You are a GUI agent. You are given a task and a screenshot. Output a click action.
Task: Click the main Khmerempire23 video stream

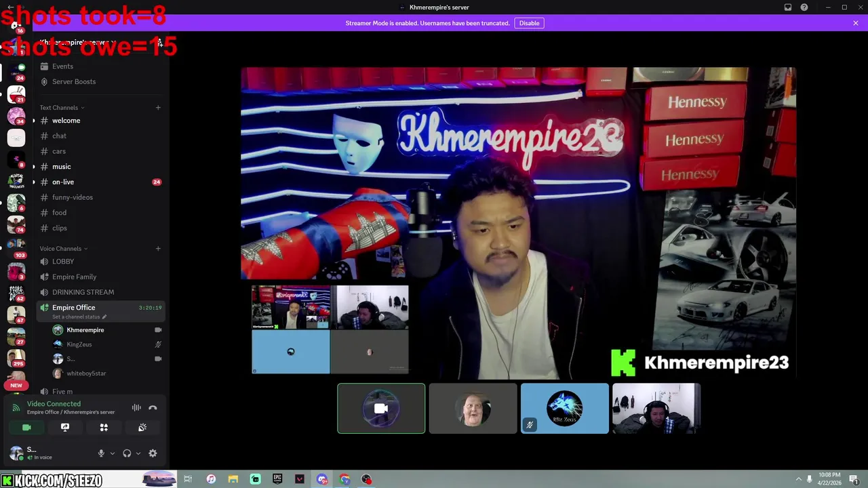click(x=518, y=222)
